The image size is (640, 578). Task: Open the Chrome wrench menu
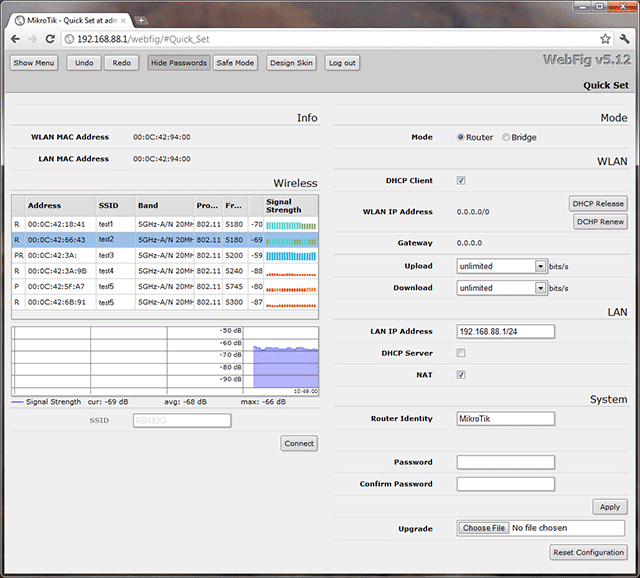click(x=624, y=39)
